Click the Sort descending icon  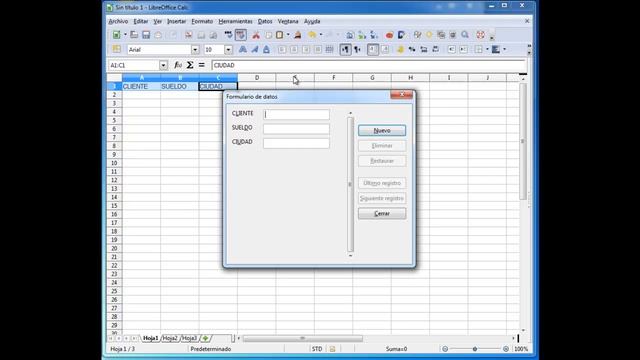click(374, 35)
